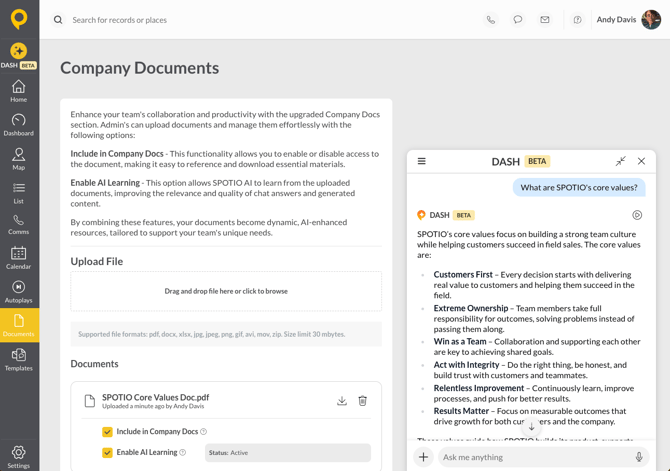
Task: Jump to bottom of chat with down arrow
Action: click(531, 427)
